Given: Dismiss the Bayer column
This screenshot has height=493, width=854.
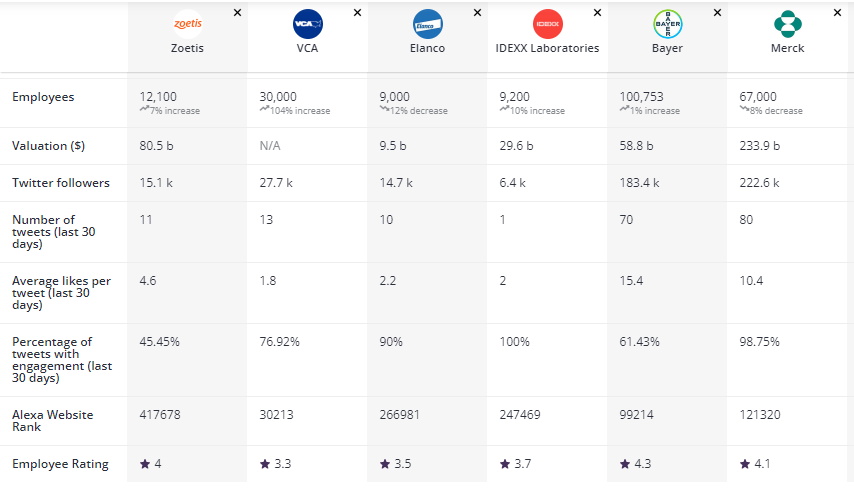Looking at the screenshot, I should 717,13.
